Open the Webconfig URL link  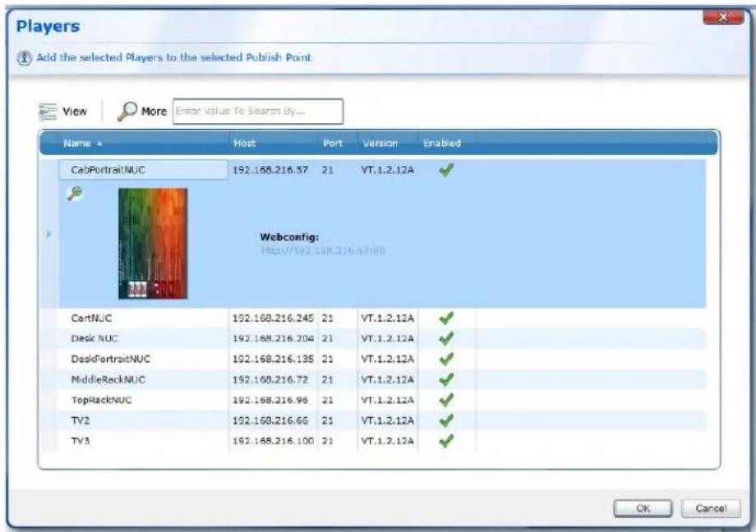coord(323,250)
